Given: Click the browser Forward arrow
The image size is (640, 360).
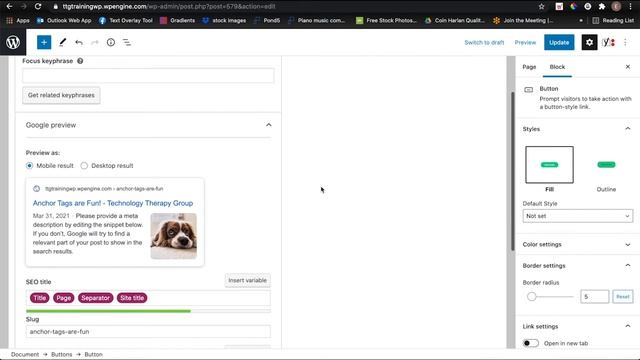Looking at the screenshot, I should (x=23, y=6).
